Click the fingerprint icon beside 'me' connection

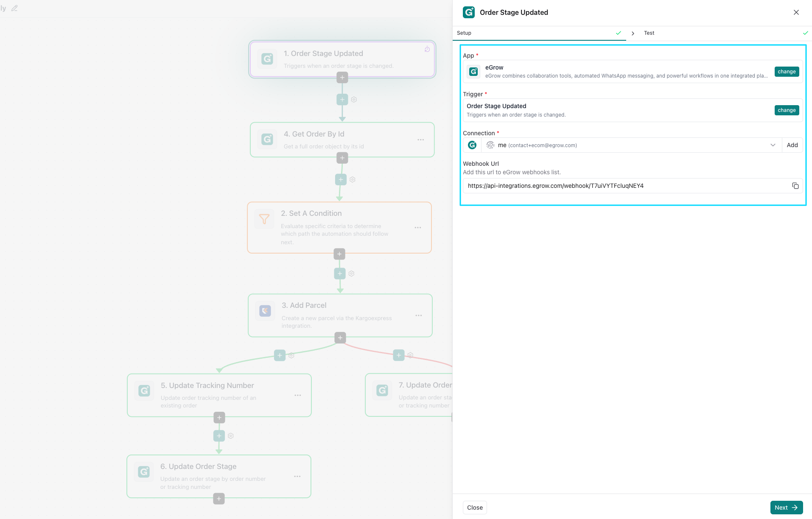(x=490, y=145)
